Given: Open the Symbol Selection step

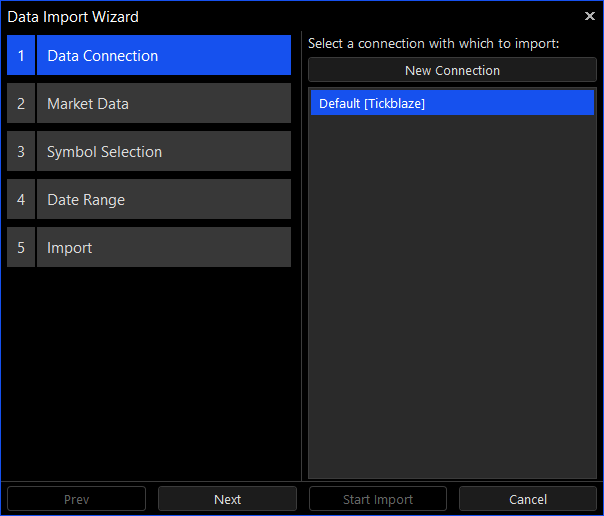Looking at the screenshot, I should pyautogui.click(x=163, y=152).
